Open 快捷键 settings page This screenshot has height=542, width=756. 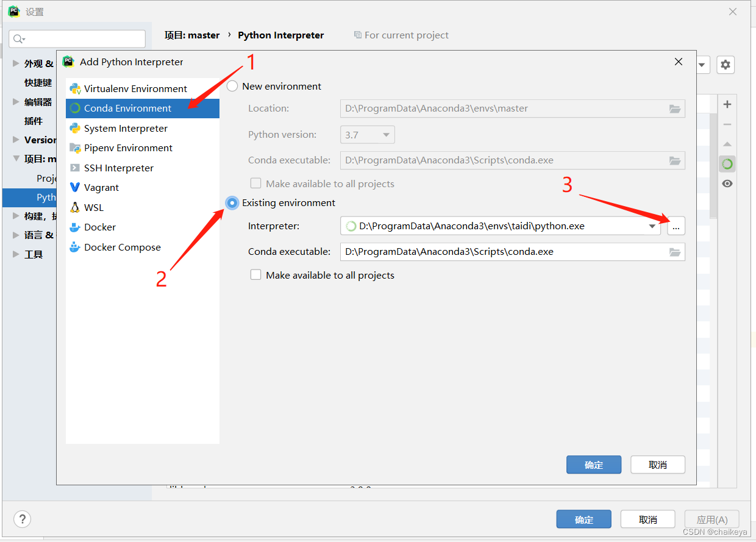[x=38, y=82]
